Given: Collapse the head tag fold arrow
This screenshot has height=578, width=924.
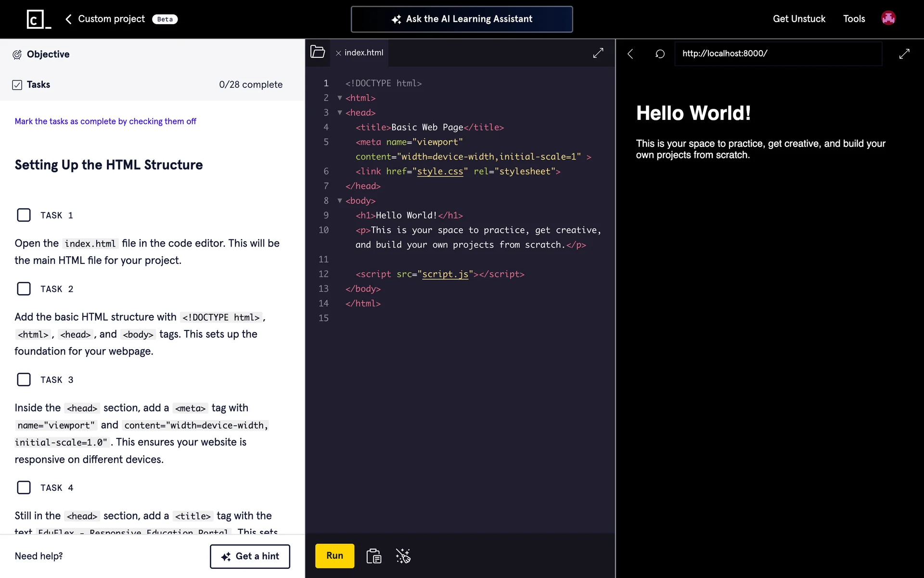Looking at the screenshot, I should pos(340,112).
